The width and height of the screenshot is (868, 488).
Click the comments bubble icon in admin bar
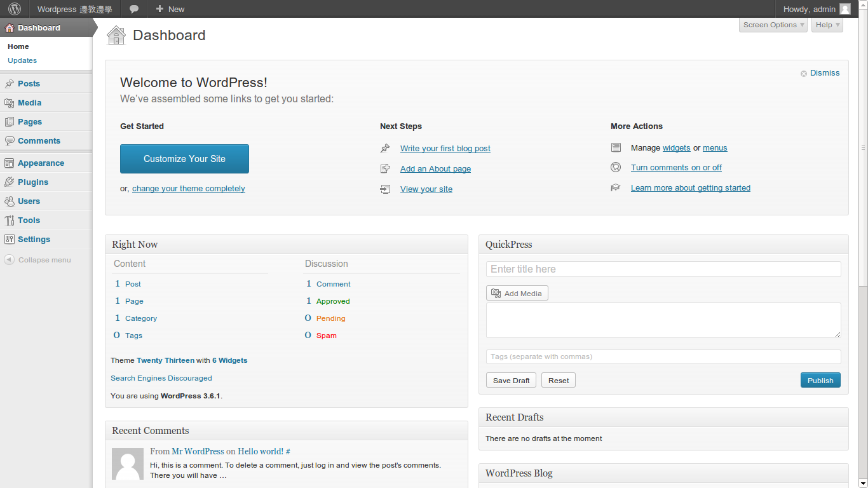click(134, 9)
